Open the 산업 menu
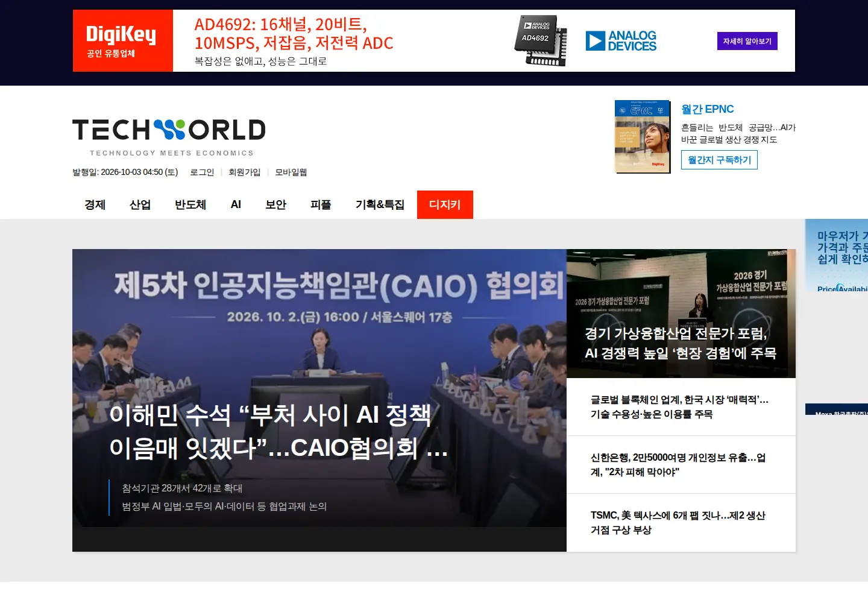 (140, 204)
